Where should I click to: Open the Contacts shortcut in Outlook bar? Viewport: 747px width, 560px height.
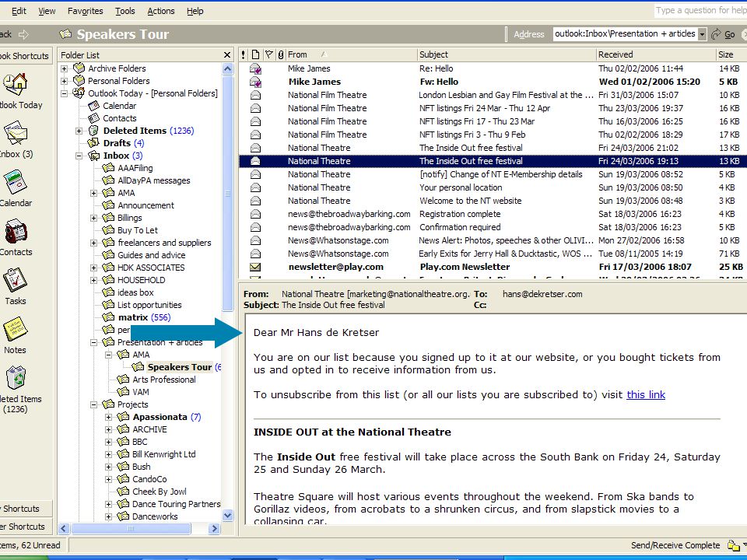point(16,232)
